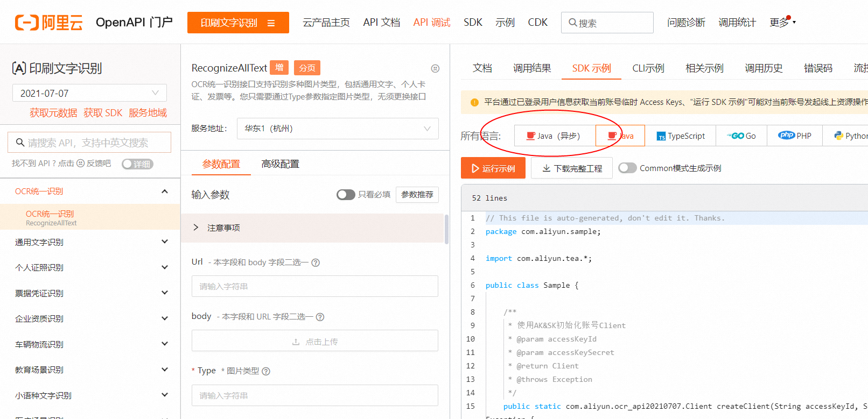Click the feedback smiley icon beside RecognizeAllText
The height and width of the screenshot is (419, 868).
click(x=435, y=68)
